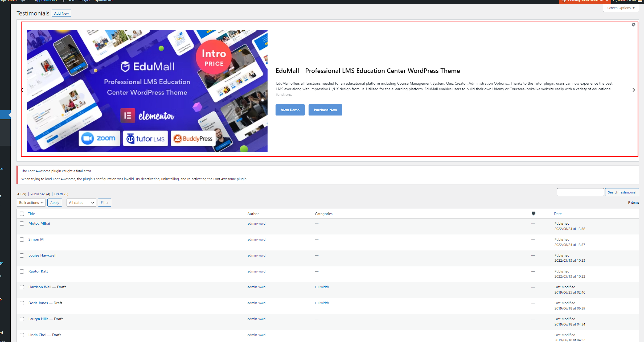Open the Lauryn Hills draft
Viewport: 644px width, 342px height.
pyautogui.click(x=38, y=319)
